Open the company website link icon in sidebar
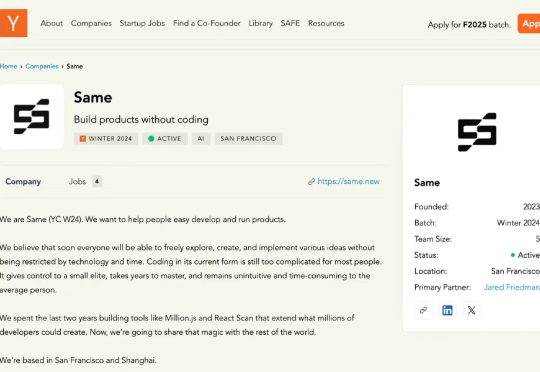The width and height of the screenshot is (540, 372). (x=423, y=310)
